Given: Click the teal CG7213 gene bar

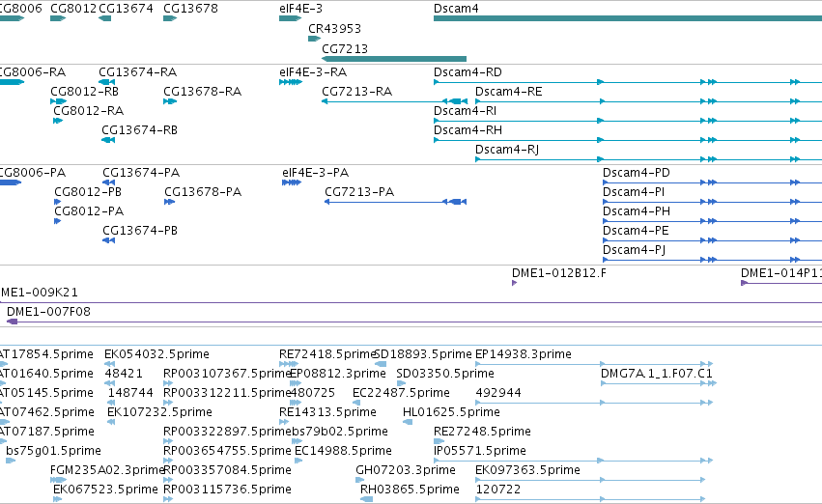Looking at the screenshot, I should tap(394, 59).
